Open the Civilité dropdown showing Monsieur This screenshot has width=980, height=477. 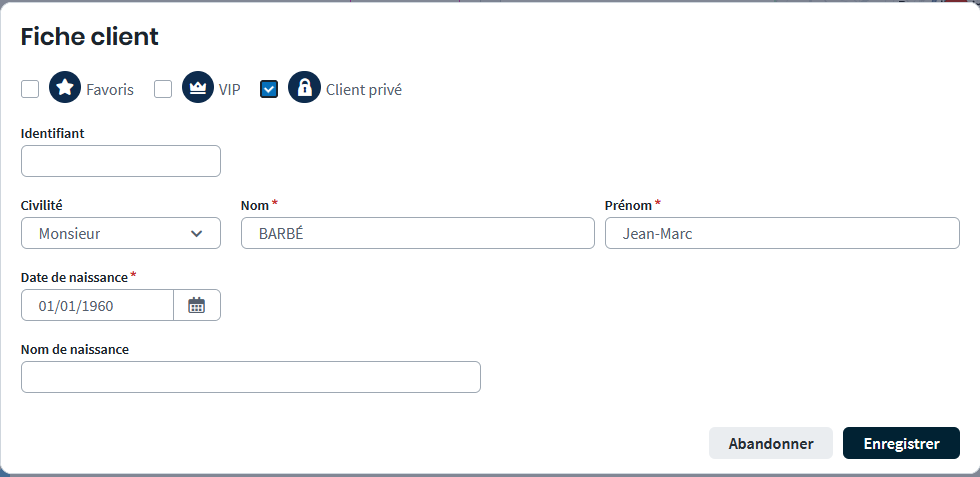120,233
